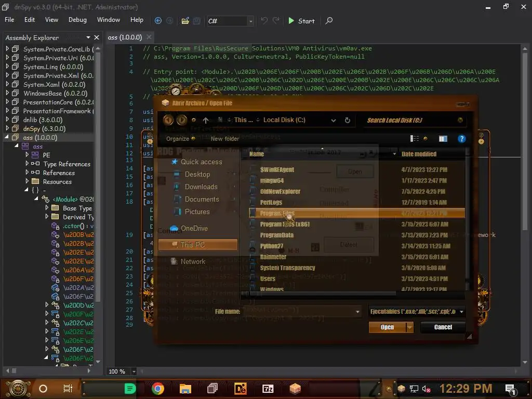Click the Organize button in dialog
The height and width of the screenshot is (399, 532).
(x=180, y=138)
